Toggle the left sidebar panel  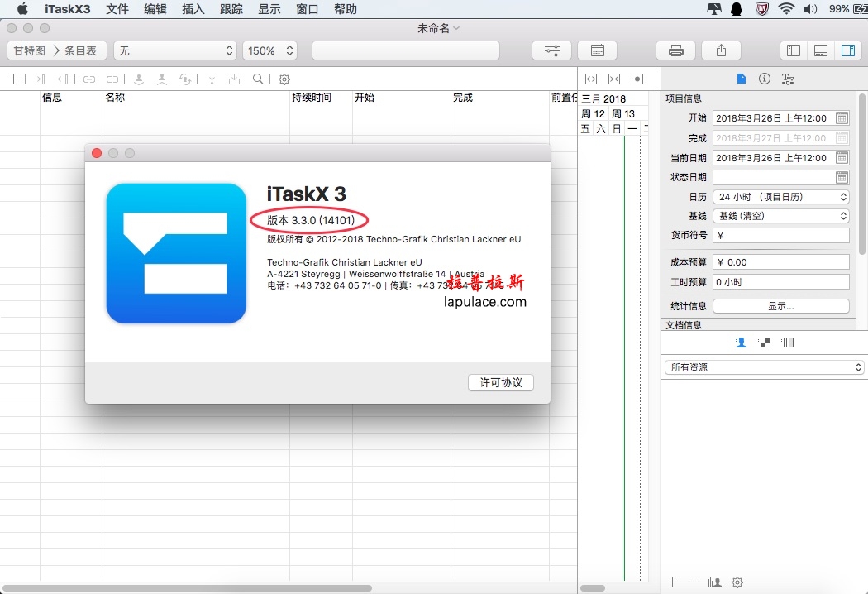(794, 50)
